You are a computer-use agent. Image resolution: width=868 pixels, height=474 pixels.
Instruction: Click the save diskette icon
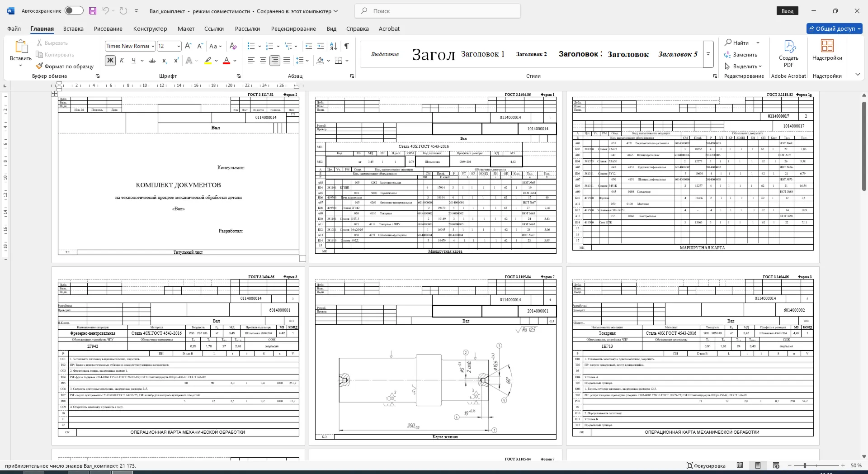(93, 11)
